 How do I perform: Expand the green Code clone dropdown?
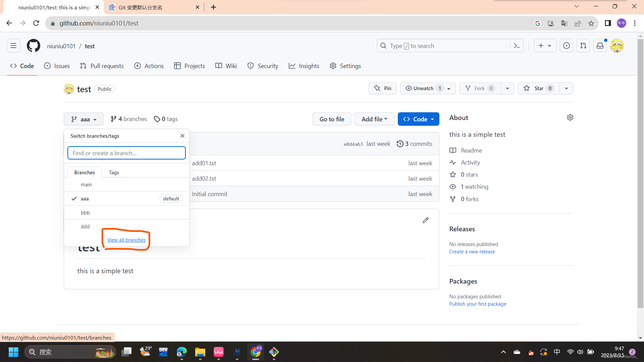click(418, 119)
